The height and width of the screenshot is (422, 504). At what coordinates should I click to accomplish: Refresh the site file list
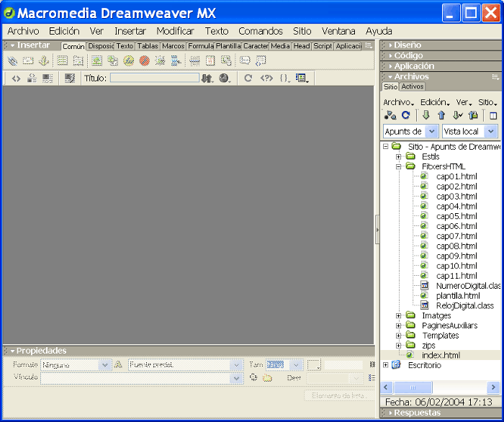point(406,115)
